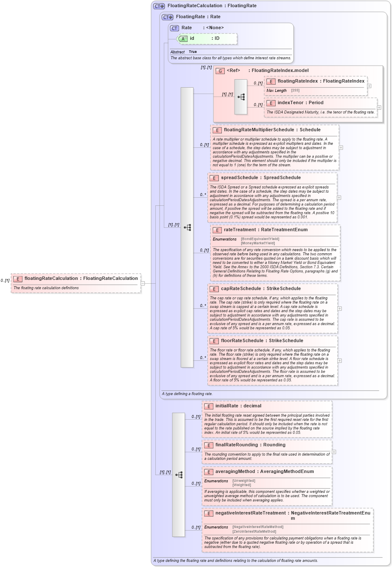
Task: Select the MoneyMarketYield enumeration value
Action: [258, 243]
